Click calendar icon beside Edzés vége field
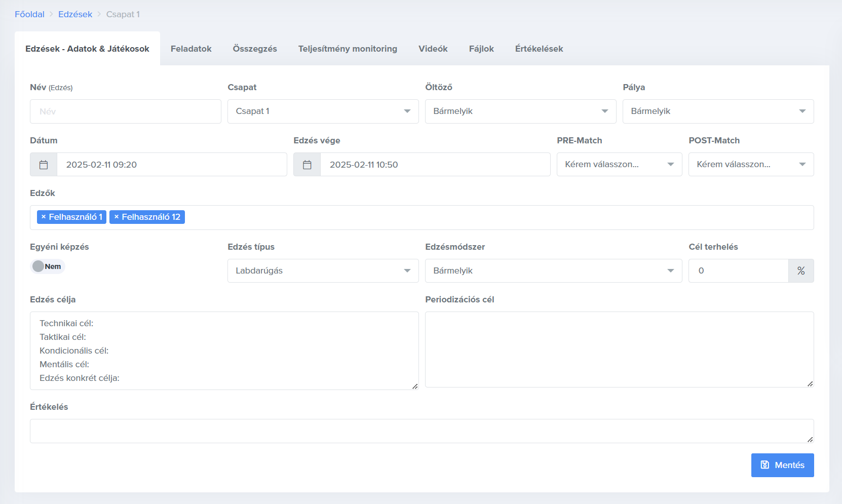The height and width of the screenshot is (504, 842). tap(307, 165)
